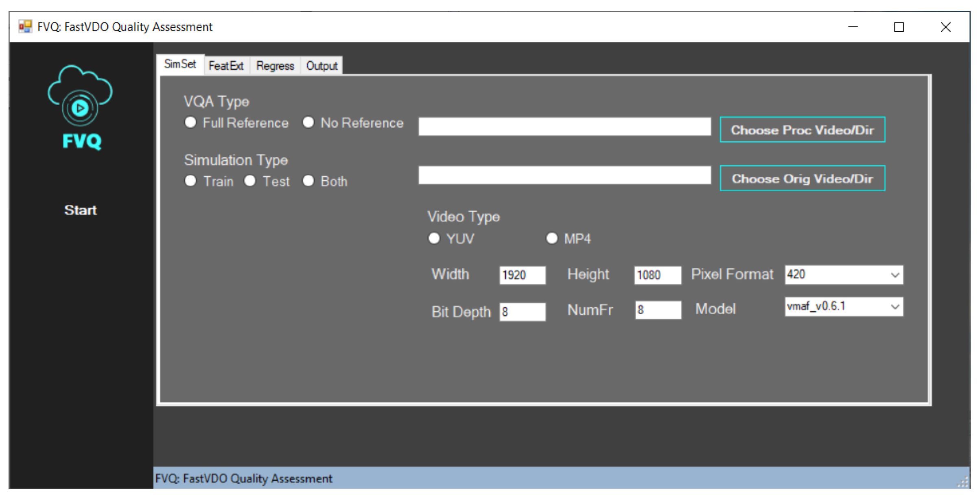Select No Reference radio button
980x499 pixels.
(x=308, y=123)
